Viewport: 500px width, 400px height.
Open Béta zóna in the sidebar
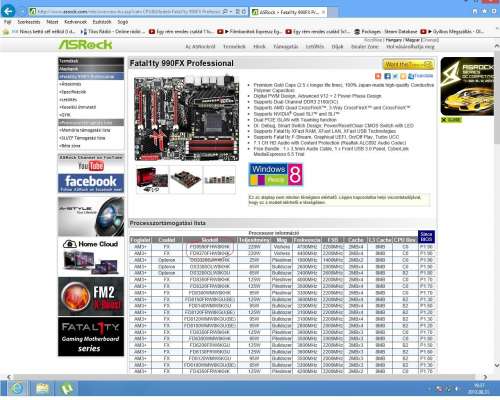pyautogui.click(x=70, y=146)
